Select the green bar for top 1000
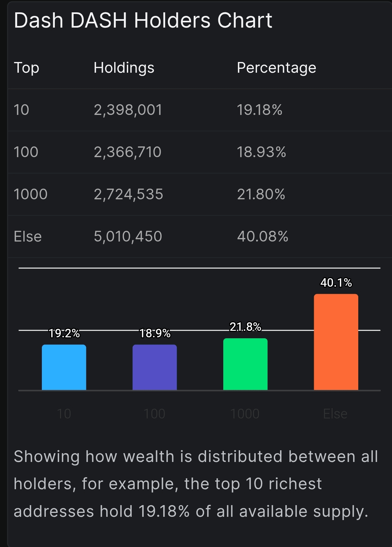 (245, 364)
